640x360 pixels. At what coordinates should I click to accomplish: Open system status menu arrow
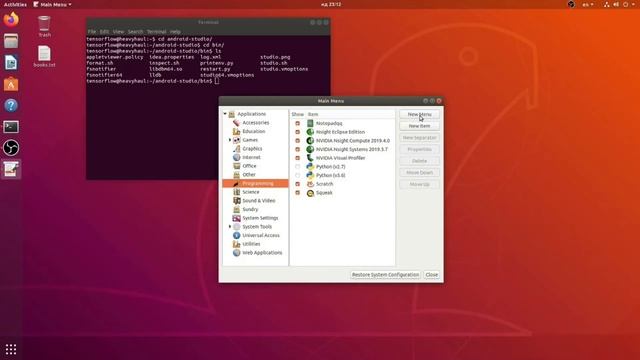633,4
